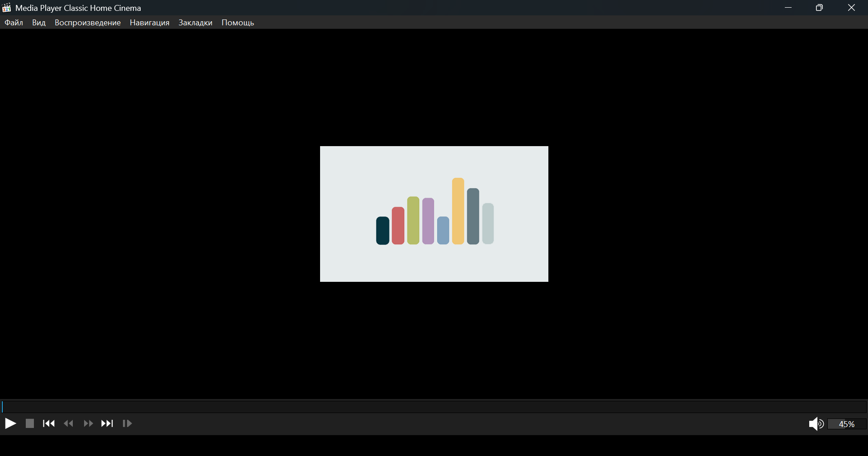The width and height of the screenshot is (868, 456).
Task: Open the Вид menu
Action: (39, 23)
